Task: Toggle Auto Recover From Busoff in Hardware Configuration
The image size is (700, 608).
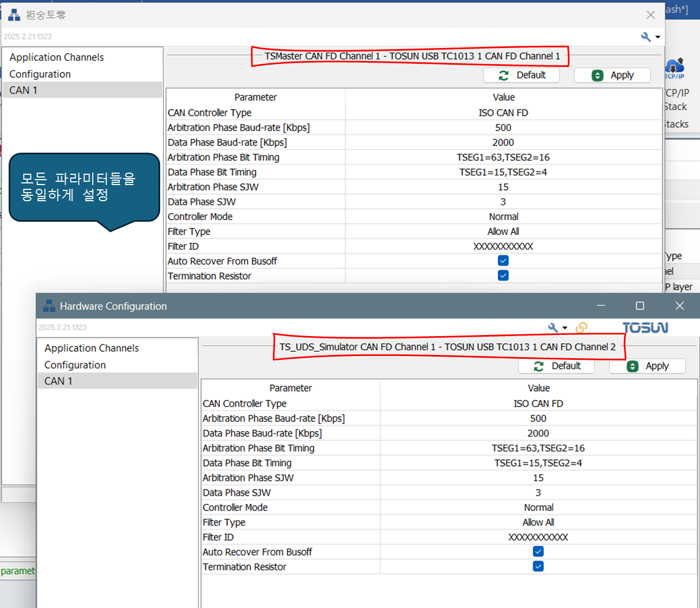Action: (538, 551)
